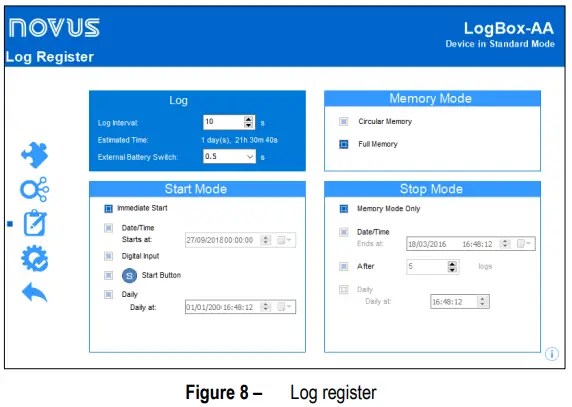This screenshot has width=572, height=407.
Task: Click the Log Interval label
Action: [118, 123]
